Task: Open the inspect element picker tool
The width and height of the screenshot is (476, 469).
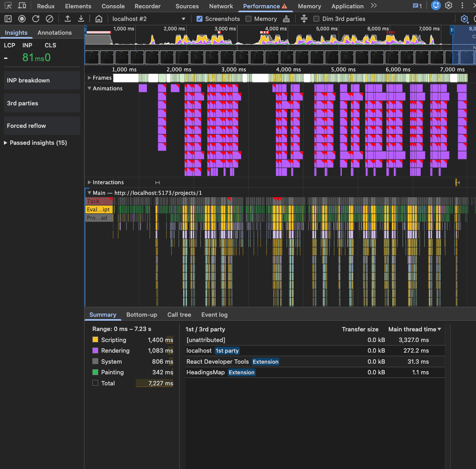Action: point(8,6)
